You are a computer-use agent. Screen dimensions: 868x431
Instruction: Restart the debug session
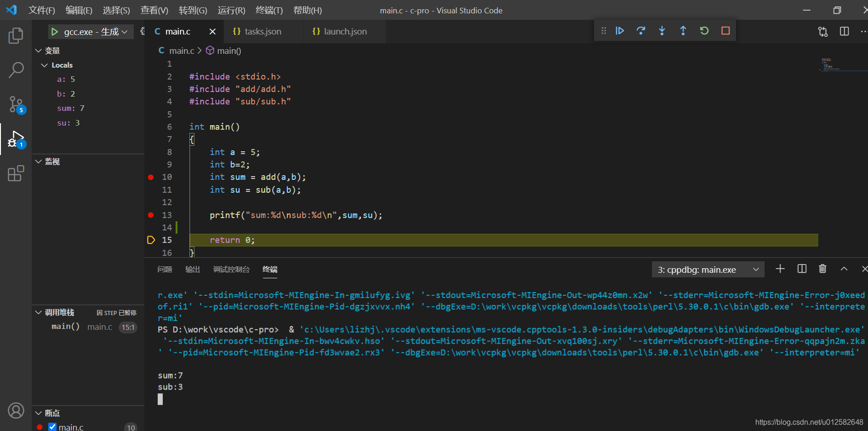704,31
